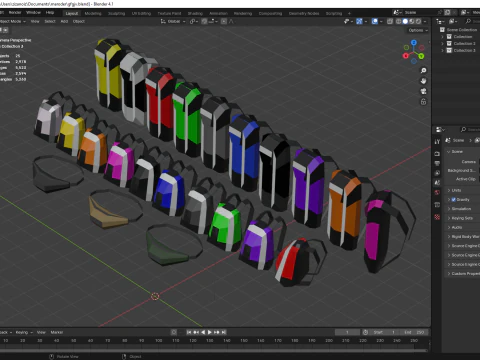Viewport: 480px width, 360px height.
Task: Toggle proportional editing button
Action: [x=224, y=21]
